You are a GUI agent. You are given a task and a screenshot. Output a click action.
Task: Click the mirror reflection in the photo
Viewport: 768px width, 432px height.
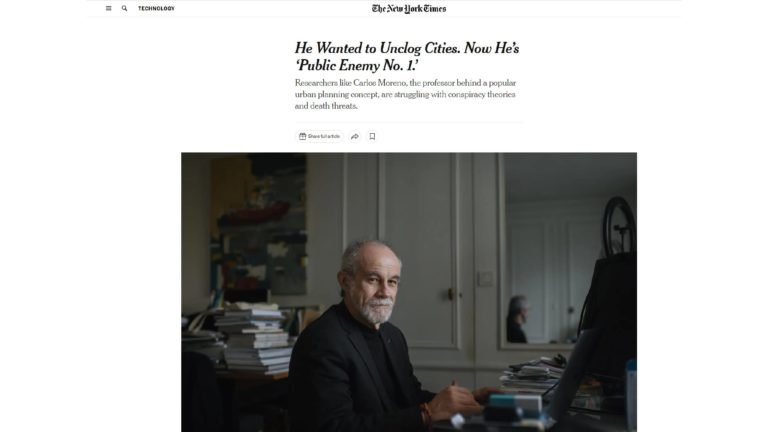click(x=518, y=318)
